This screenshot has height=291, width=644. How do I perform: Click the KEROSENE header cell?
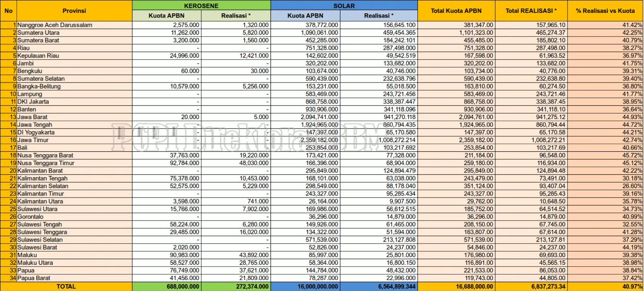click(201, 6)
